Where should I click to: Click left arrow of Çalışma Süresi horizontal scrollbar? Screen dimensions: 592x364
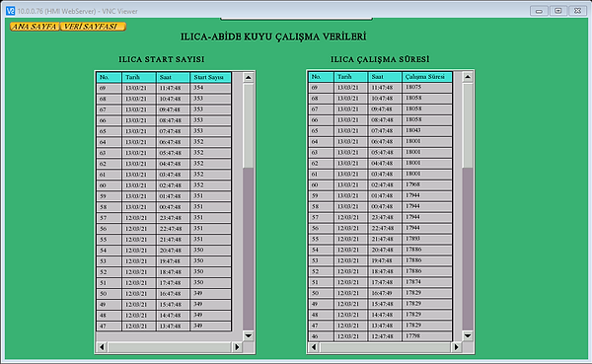314,346
